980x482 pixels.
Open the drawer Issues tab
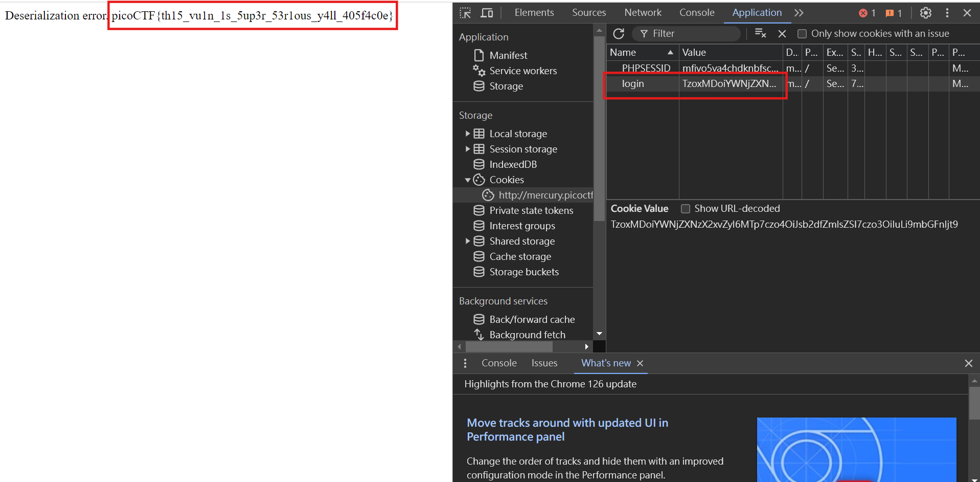(544, 363)
